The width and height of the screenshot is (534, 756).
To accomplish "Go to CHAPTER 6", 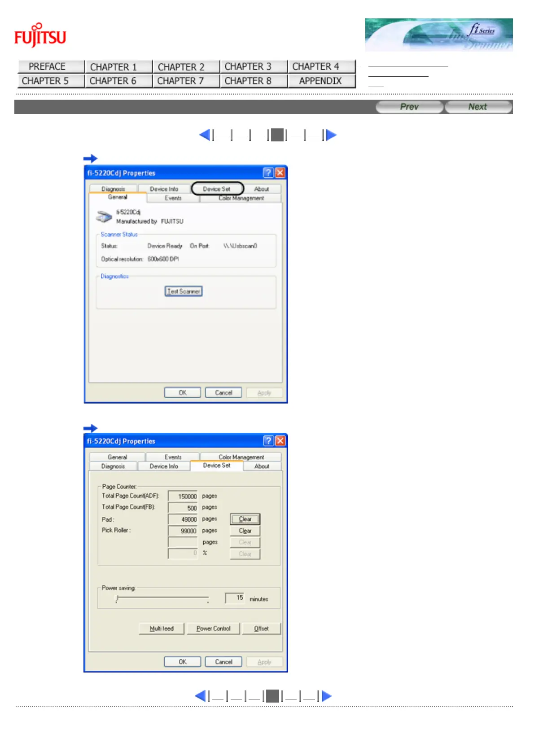I will 119,81.
